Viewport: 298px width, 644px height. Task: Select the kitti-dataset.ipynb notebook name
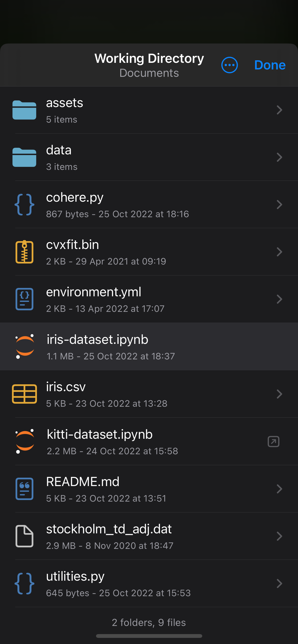coord(100,434)
